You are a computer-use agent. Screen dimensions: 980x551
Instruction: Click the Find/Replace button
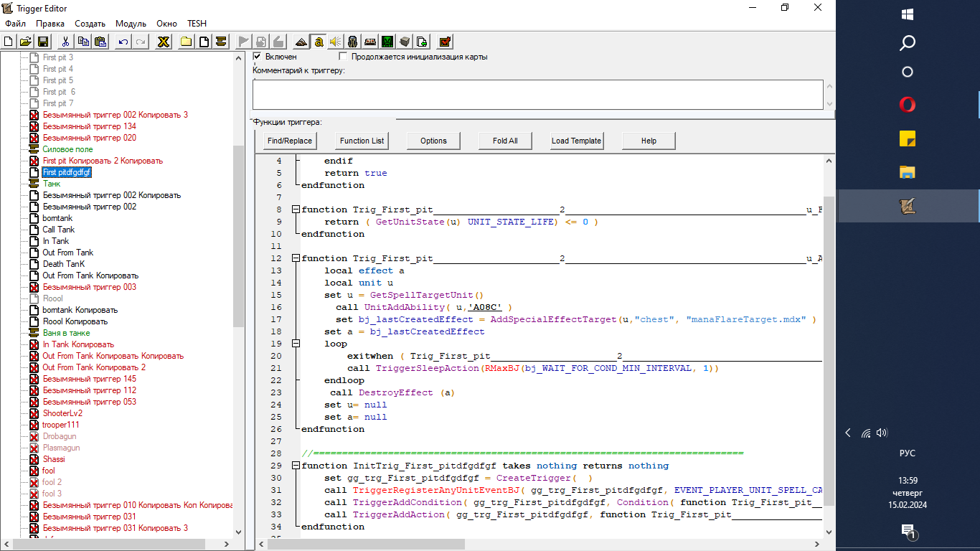coord(290,141)
